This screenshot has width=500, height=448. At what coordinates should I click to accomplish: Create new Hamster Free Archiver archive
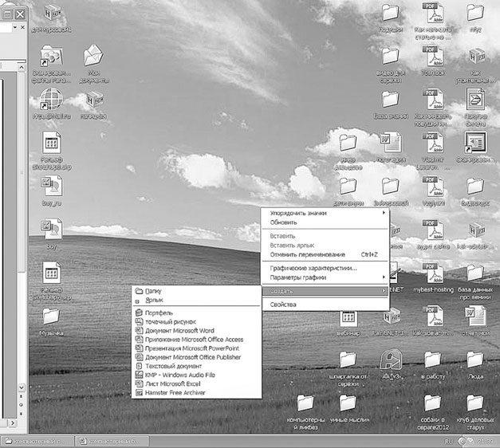196,393
